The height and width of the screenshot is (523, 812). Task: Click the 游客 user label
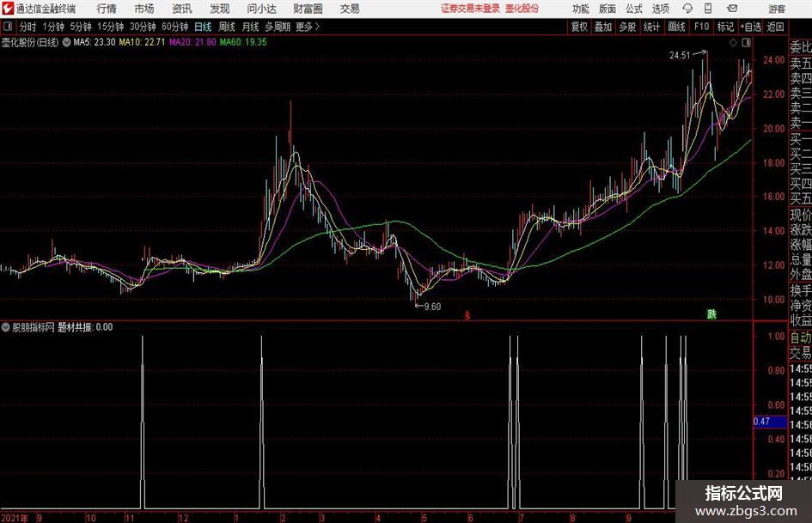(x=777, y=9)
